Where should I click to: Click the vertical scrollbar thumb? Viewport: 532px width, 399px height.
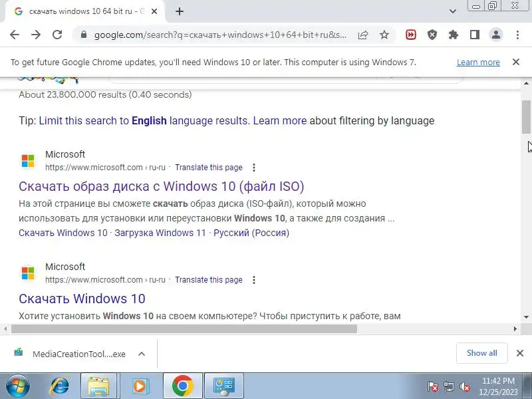pos(526,117)
